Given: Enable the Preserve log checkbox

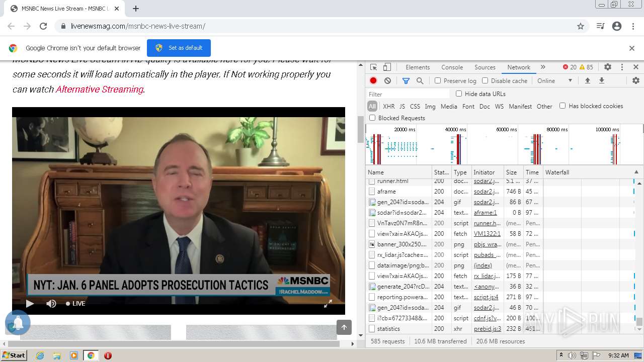Looking at the screenshot, I should pos(438,80).
